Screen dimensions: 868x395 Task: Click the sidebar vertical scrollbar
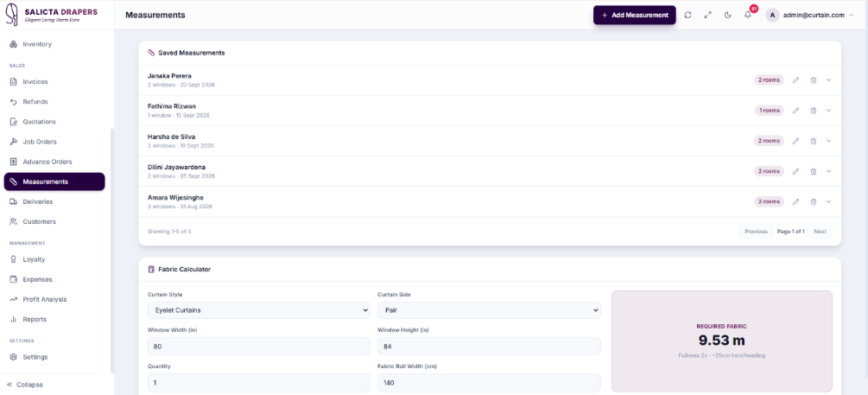click(111, 251)
